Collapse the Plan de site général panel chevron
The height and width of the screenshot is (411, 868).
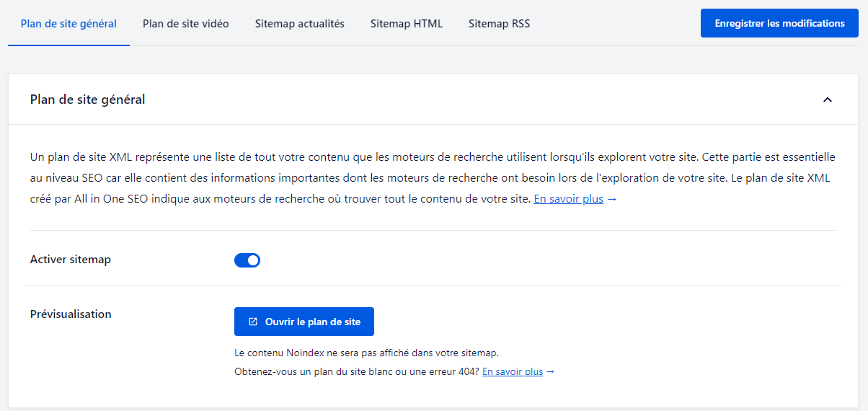pyautogui.click(x=827, y=100)
